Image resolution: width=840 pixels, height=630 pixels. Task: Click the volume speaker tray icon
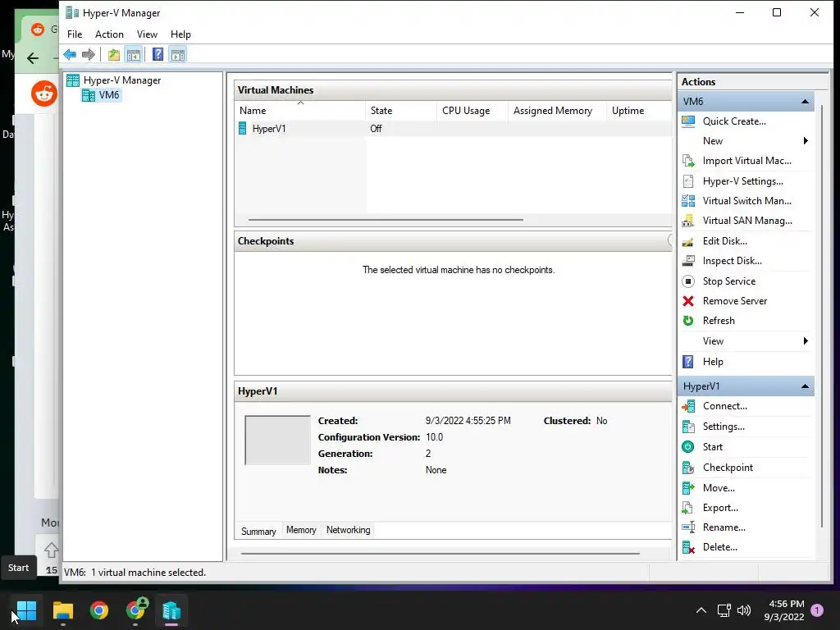(x=743, y=610)
